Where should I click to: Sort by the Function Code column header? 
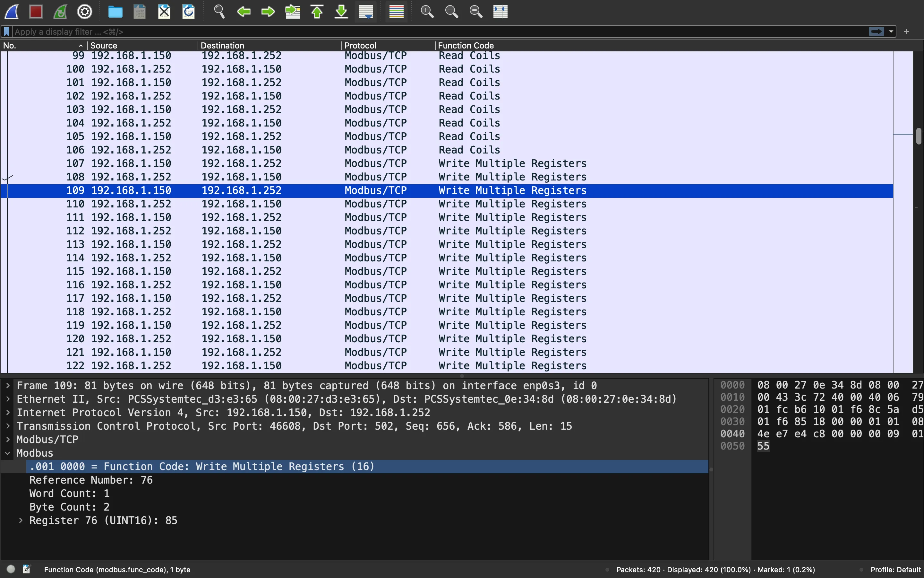point(679,46)
